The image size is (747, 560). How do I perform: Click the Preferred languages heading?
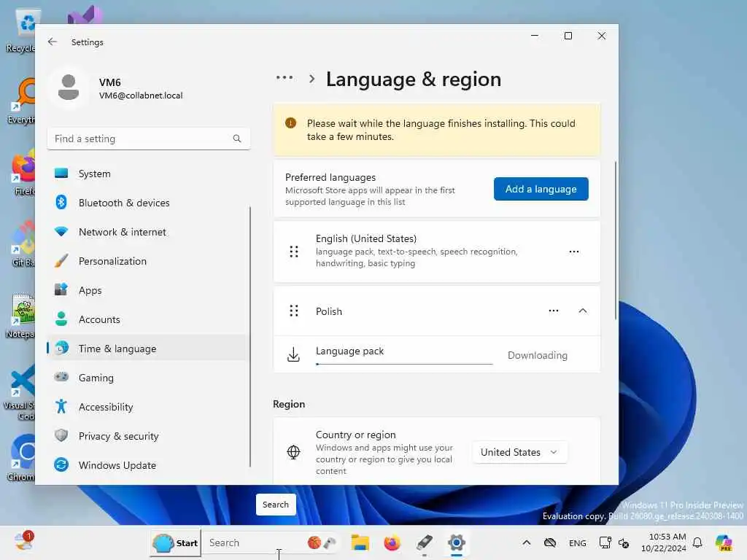coord(330,178)
